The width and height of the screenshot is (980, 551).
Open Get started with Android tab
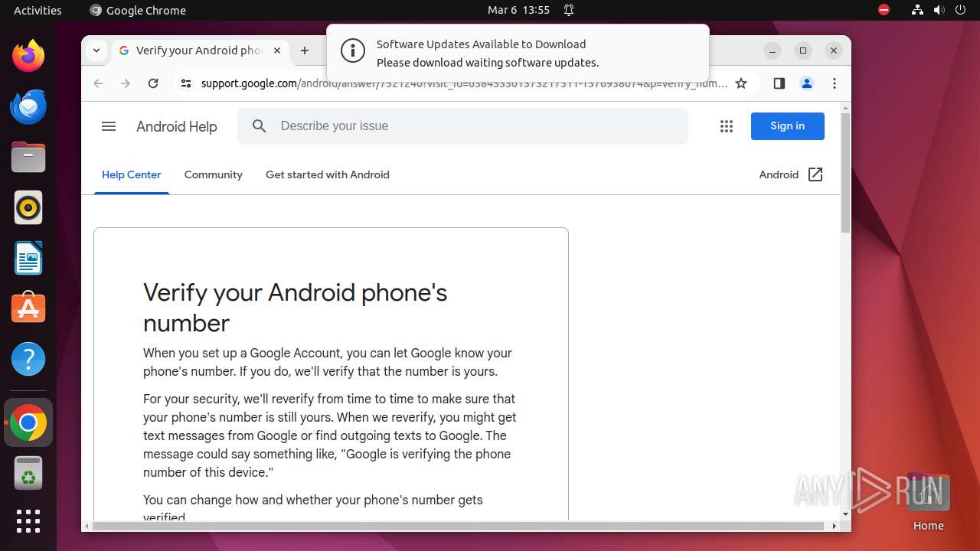(x=328, y=174)
